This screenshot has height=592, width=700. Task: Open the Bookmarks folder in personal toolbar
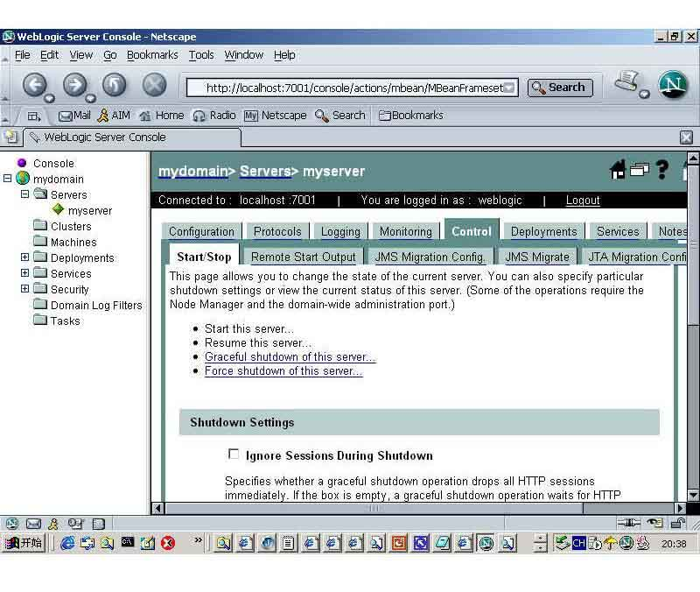point(411,116)
